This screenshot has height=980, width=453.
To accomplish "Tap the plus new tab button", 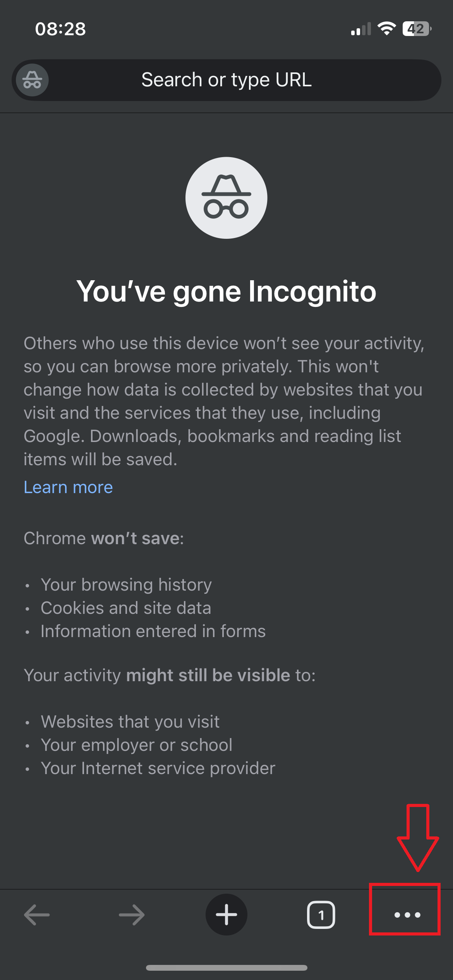I will click(226, 915).
